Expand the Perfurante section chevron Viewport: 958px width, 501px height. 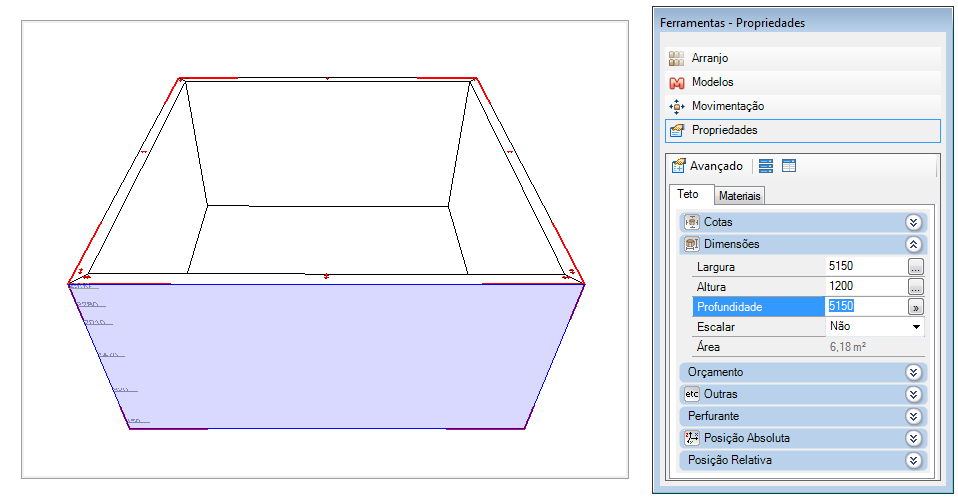[913, 416]
